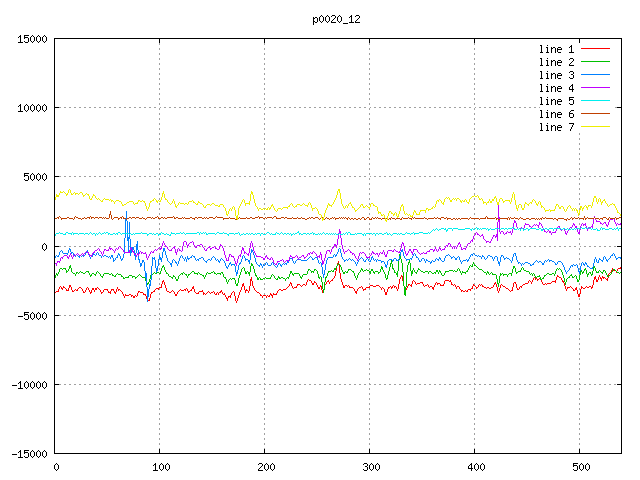Toggle the line 2 legend entry
The width and height of the screenshot is (640, 480).
(x=556, y=62)
